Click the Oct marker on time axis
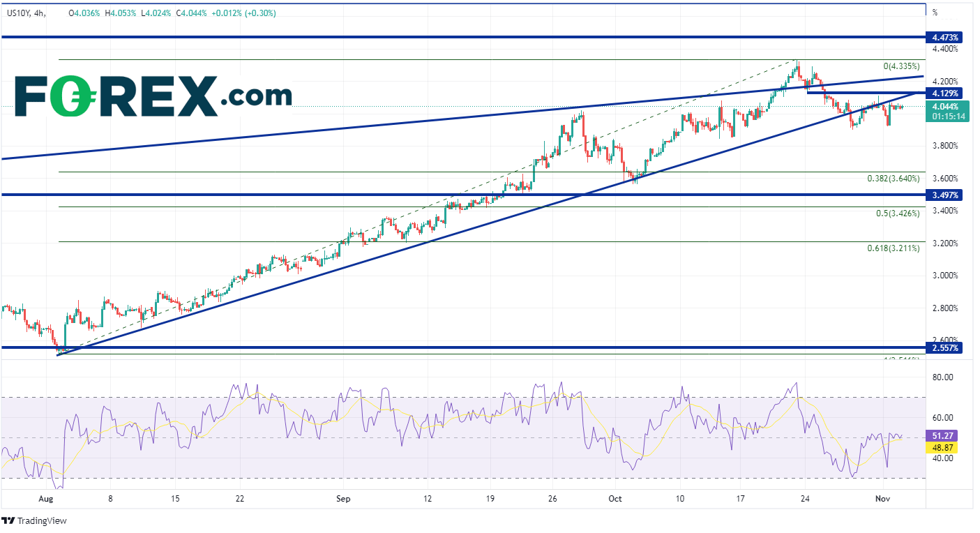The height and width of the screenshot is (533, 980). (x=615, y=499)
